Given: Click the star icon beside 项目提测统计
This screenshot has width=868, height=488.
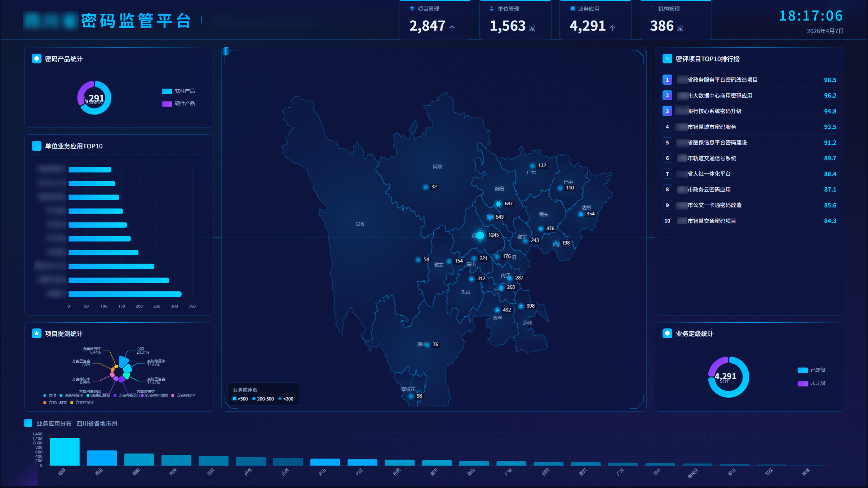Looking at the screenshot, I should pyautogui.click(x=36, y=333).
